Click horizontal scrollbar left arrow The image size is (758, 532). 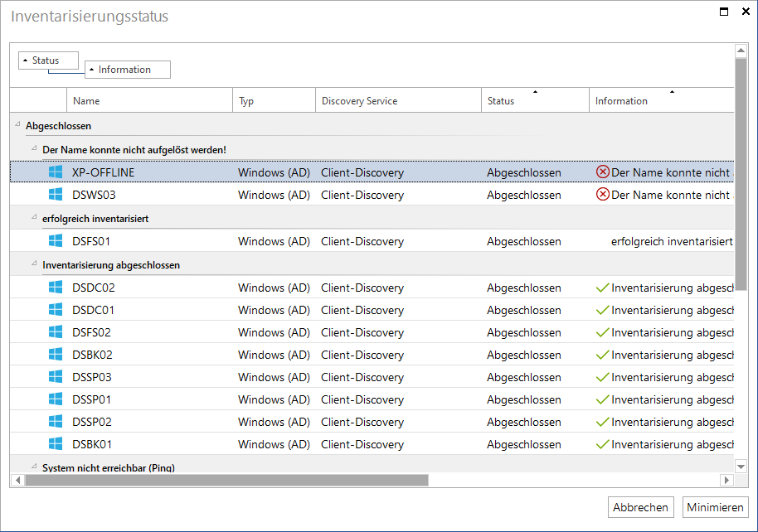click(18, 480)
